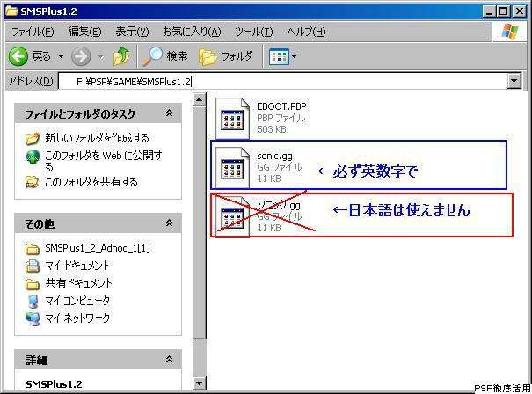
Task: Open the 編集(E) menu
Action: pos(84,32)
